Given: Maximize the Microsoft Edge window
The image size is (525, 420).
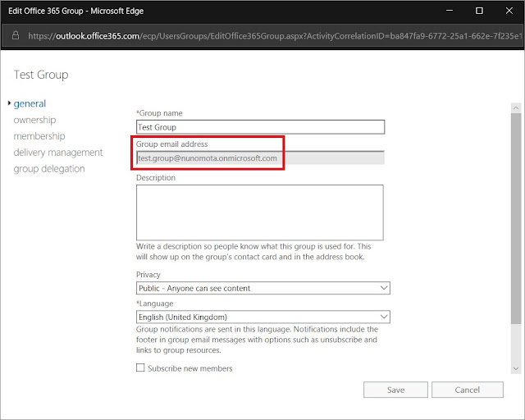Looking at the screenshot, I should click(x=479, y=11).
